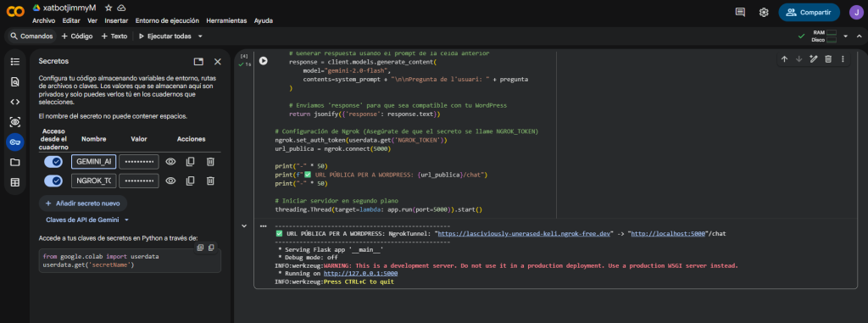Screen dimensions: 868x323
Task: Click the RAM usage indicator bar
Action: (831, 33)
